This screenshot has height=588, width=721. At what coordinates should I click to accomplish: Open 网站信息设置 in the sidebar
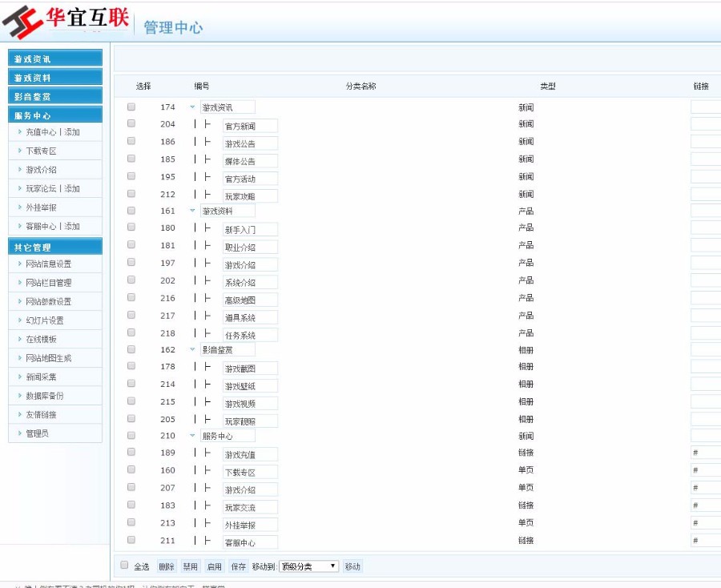click(48, 264)
